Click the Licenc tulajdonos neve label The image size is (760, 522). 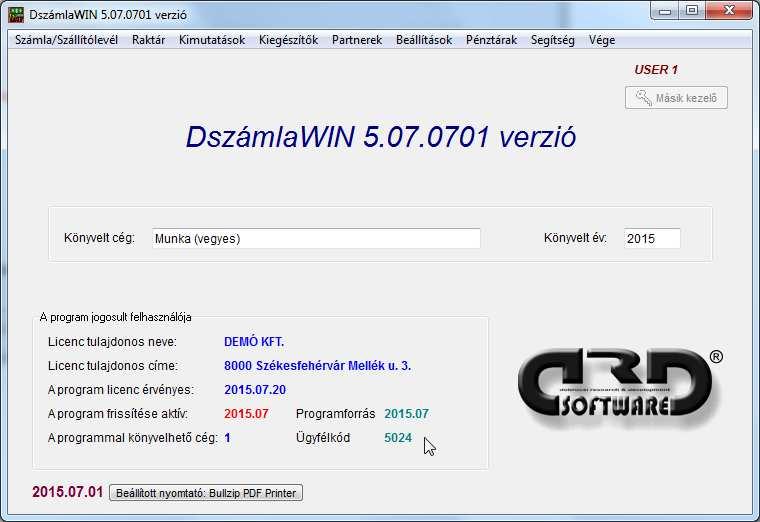point(112,342)
